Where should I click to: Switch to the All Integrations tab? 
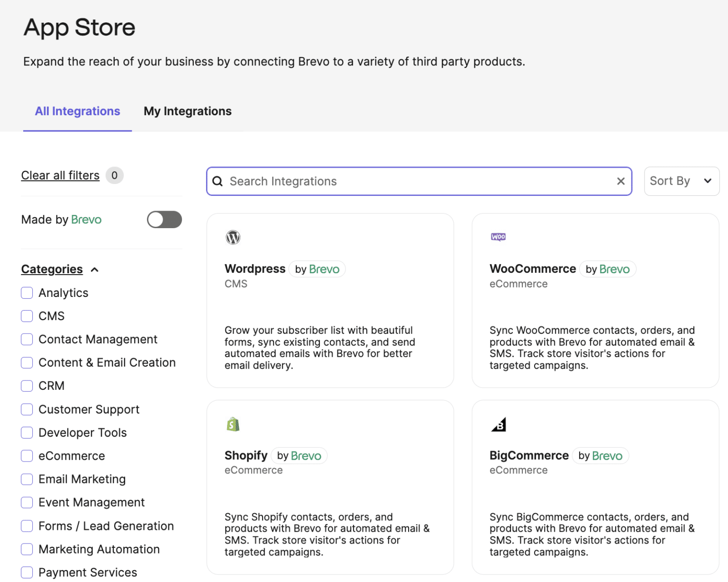point(78,111)
